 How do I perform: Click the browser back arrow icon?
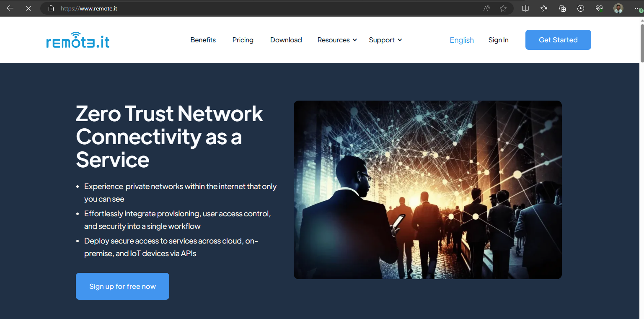(10, 8)
